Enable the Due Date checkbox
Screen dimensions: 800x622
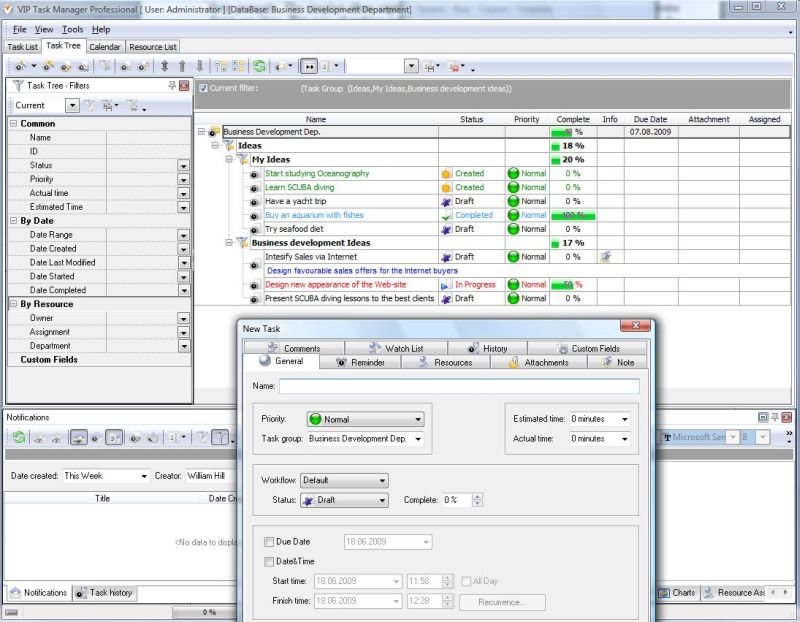[269, 542]
